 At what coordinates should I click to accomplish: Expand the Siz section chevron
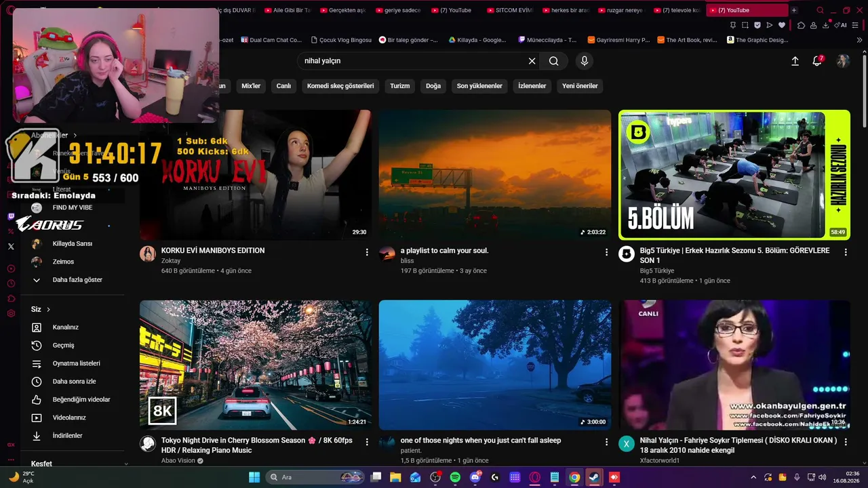(48, 310)
